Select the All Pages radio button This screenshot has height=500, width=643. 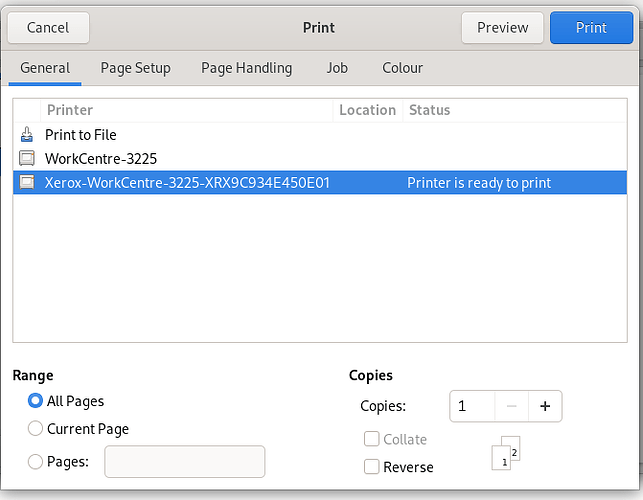[35, 401]
